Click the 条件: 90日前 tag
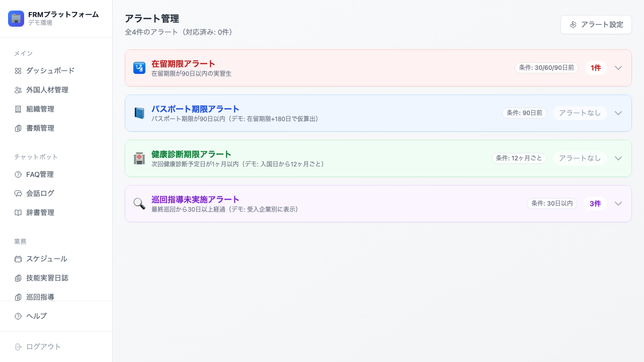644x362 pixels. click(x=525, y=113)
